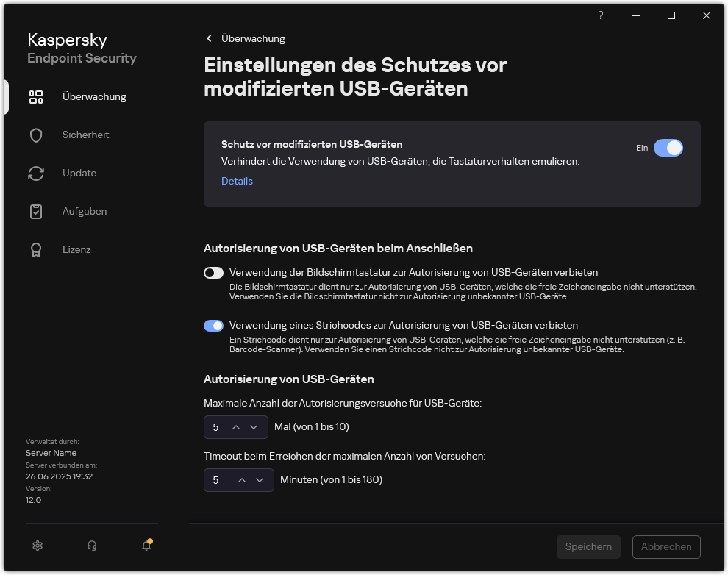
Task: Select the Überwachung sidebar icon
Action: 36,96
